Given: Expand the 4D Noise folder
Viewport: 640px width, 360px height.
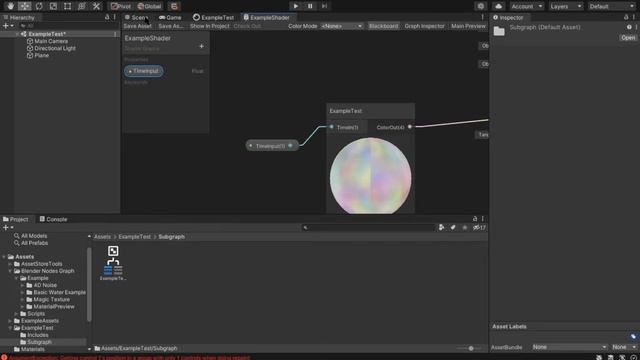Looking at the screenshot, I should [23, 285].
